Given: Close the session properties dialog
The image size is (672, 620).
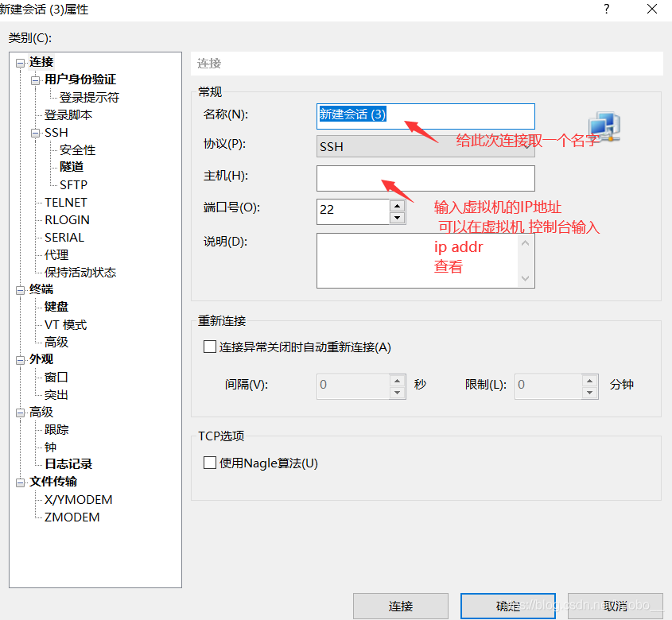Looking at the screenshot, I should coord(652,9).
